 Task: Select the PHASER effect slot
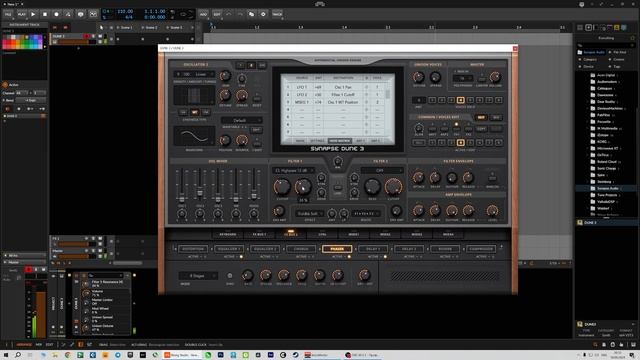(337, 249)
